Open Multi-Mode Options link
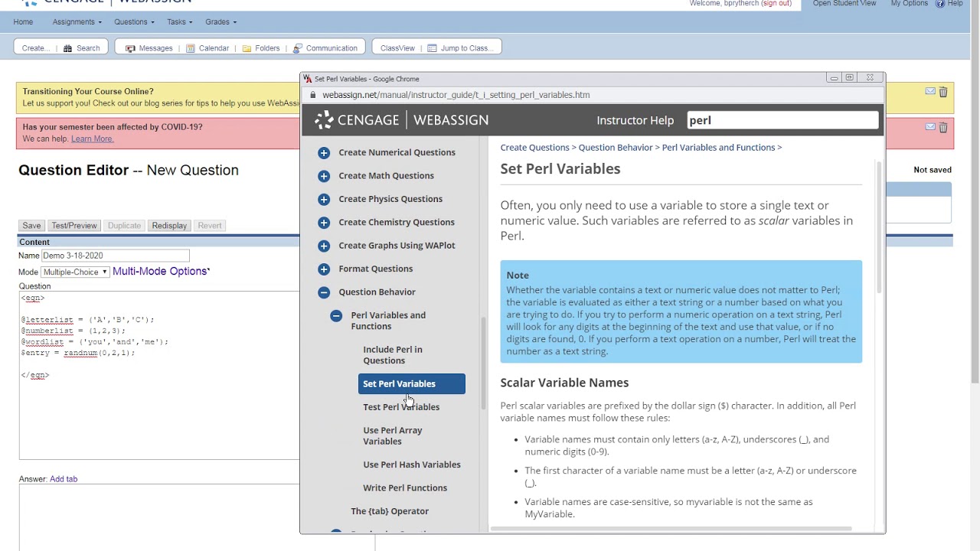980x551 pixels. pyautogui.click(x=160, y=271)
